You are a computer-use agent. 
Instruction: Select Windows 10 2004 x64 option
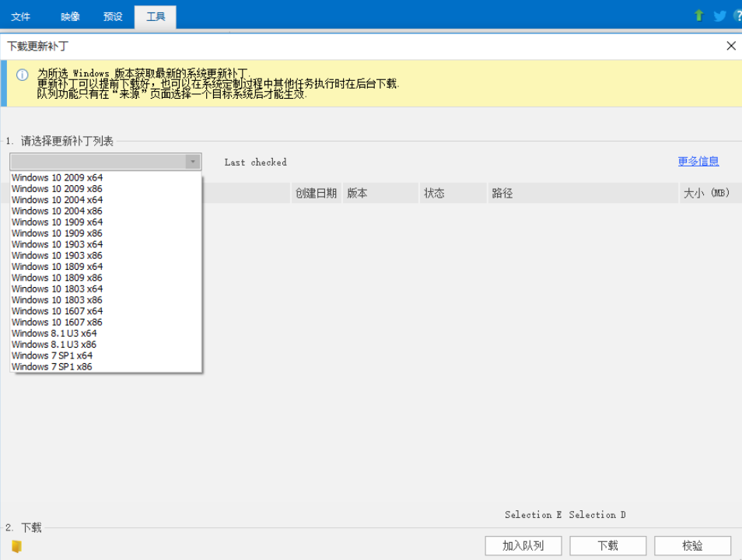click(106, 200)
